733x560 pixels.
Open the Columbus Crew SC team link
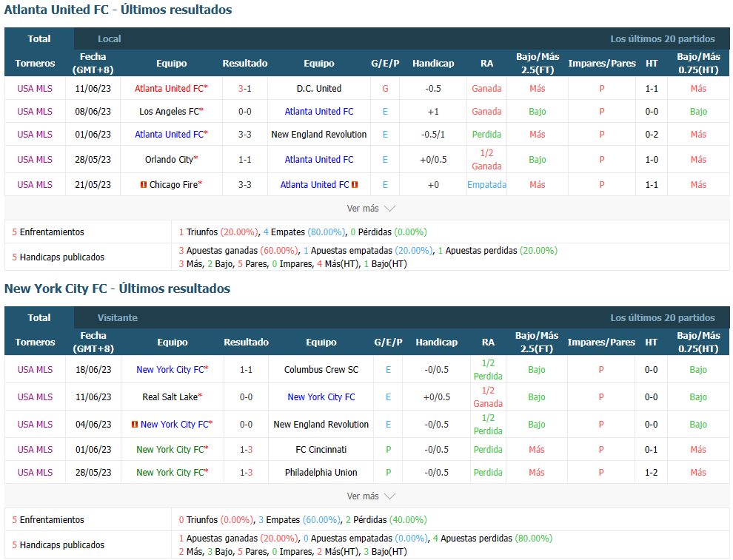(x=321, y=370)
